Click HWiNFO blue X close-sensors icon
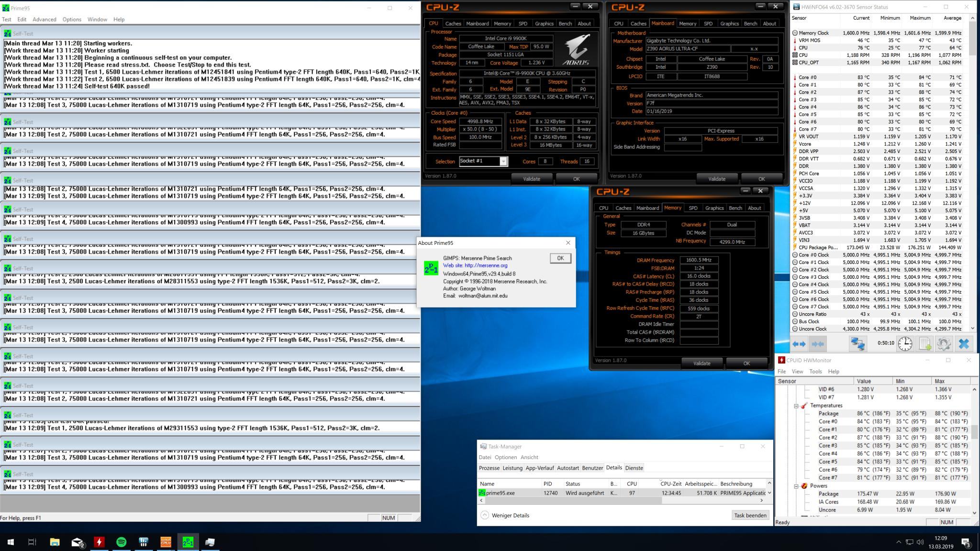 point(964,344)
